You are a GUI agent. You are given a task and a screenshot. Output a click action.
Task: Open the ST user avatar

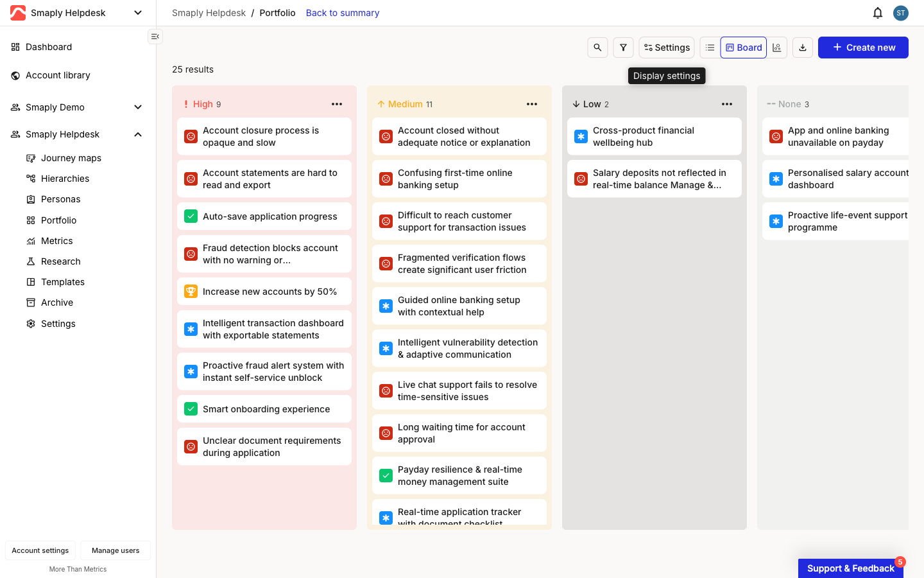tap(901, 13)
